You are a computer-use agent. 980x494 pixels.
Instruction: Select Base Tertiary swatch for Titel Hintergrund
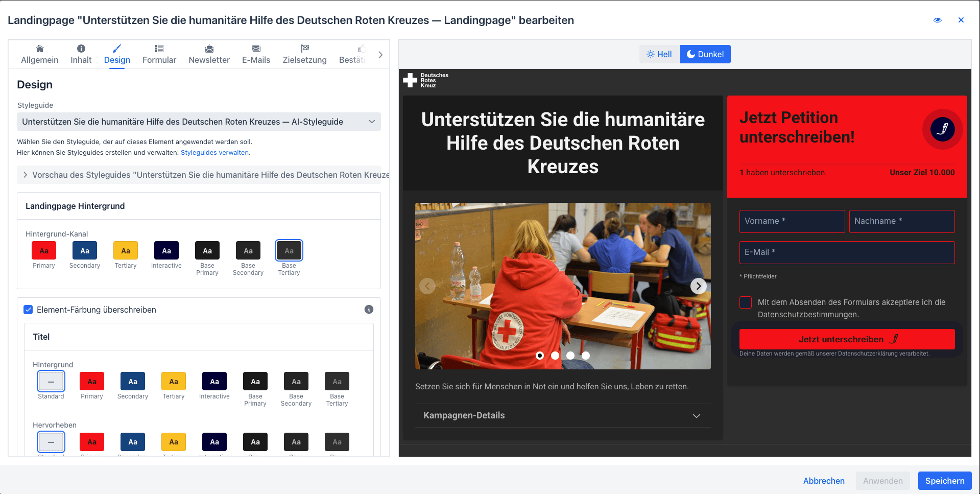point(337,382)
